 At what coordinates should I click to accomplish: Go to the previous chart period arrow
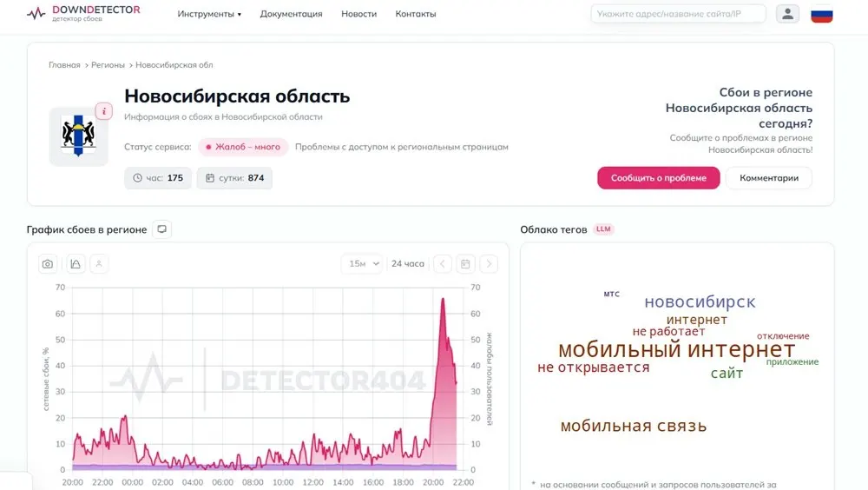tap(443, 264)
